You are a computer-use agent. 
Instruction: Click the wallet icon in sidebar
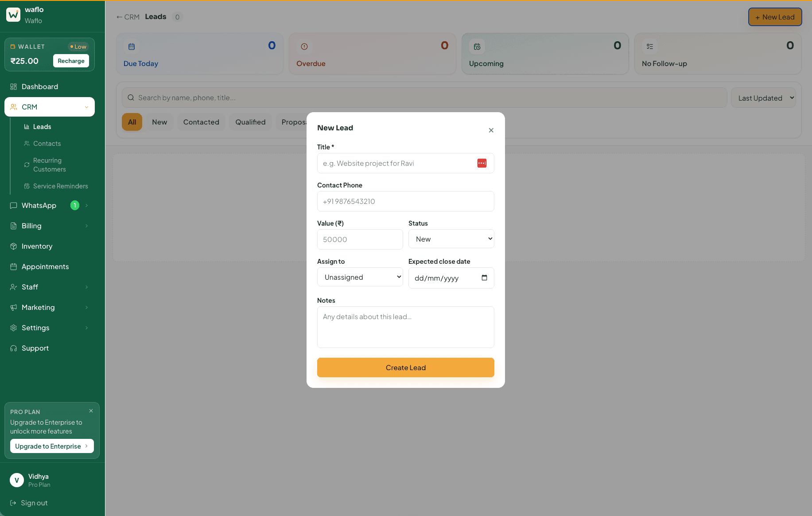tap(13, 47)
